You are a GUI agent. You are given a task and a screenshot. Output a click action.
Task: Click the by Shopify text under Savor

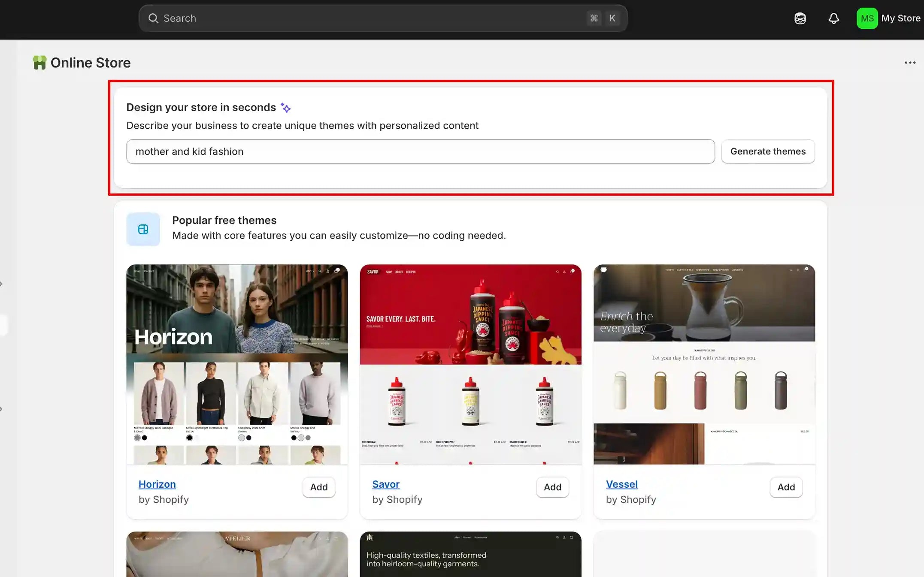(397, 499)
